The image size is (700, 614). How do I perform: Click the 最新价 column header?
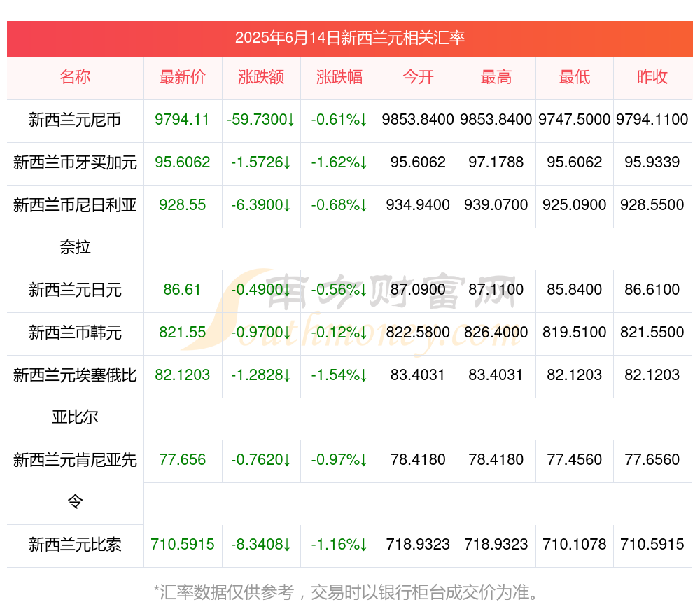[183, 77]
